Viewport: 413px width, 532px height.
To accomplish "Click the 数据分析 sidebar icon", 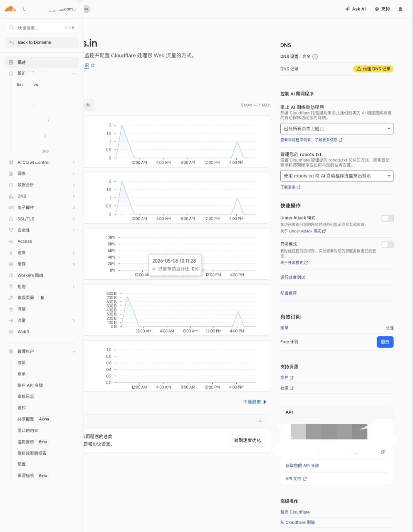I will tap(11, 185).
